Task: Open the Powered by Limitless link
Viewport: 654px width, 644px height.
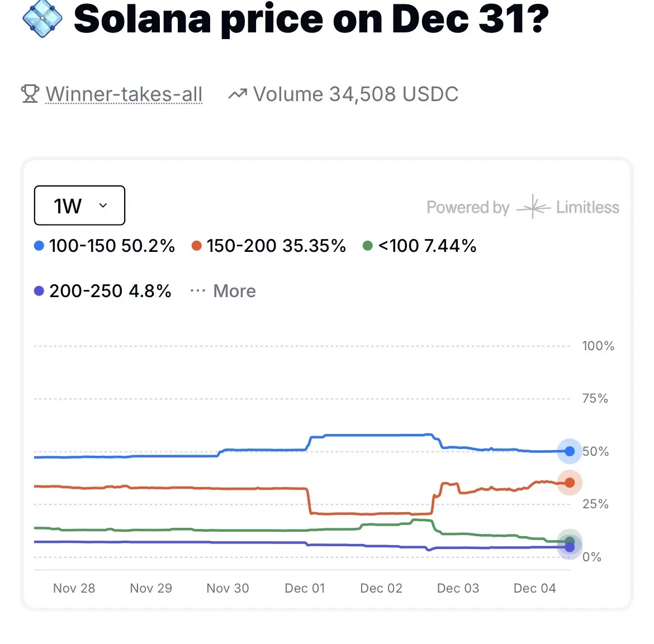Action: [x=523, y=207]
